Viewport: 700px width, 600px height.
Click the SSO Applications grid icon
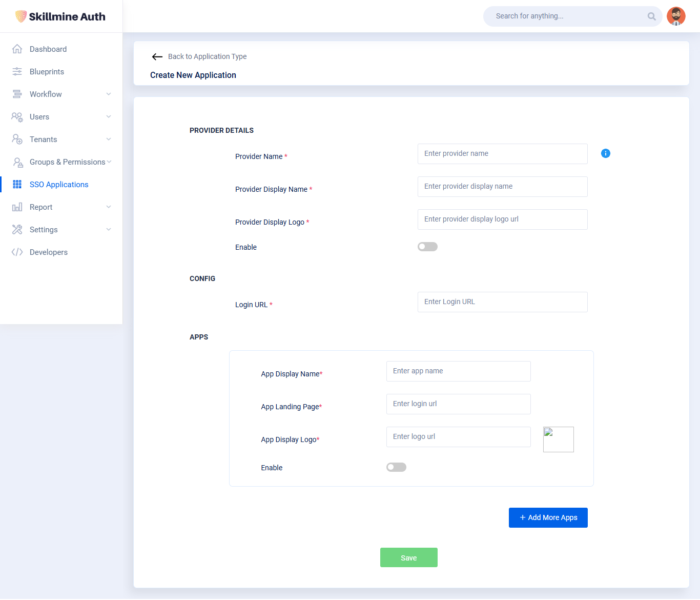point(17,185)
